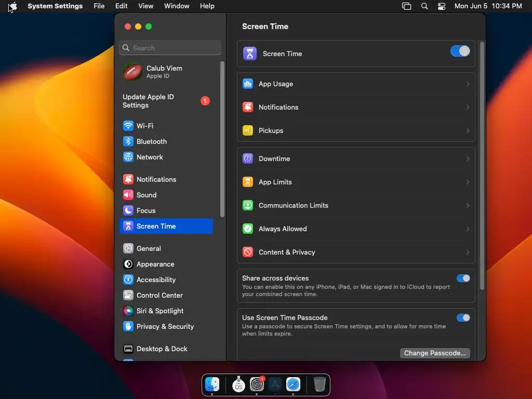The image size is (532, 399).
Task: Click the Appearance icon
Action: pyautogui.click(x=128, y=264)
